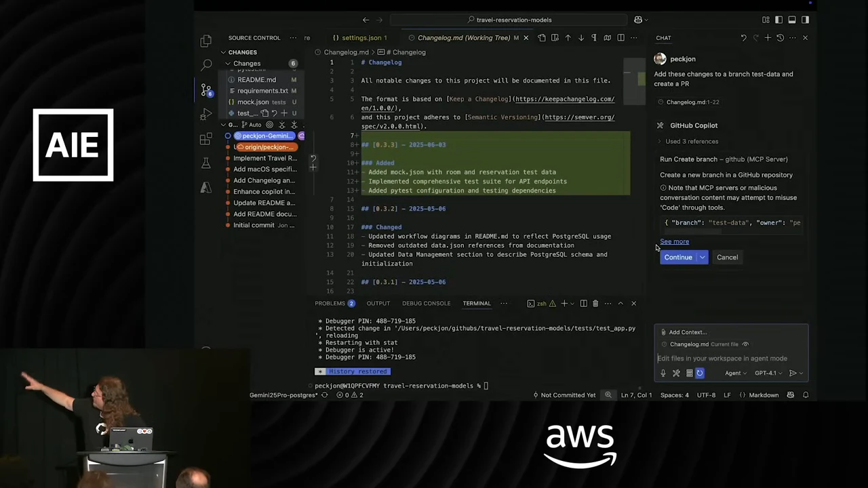Image resolution: width=868 pixels, height=488 pixels.
Task: Show chat history clock icon
Action: [x=780, y=38]
